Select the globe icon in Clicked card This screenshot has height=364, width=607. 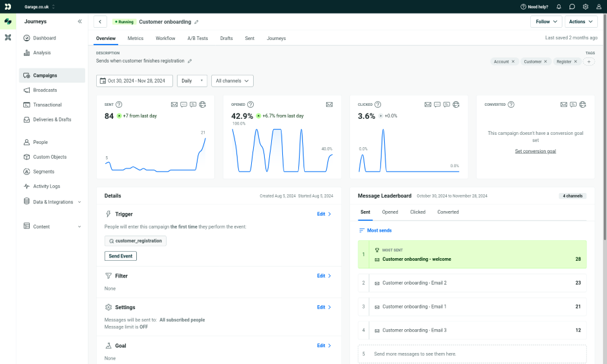[x=456, y=105]
